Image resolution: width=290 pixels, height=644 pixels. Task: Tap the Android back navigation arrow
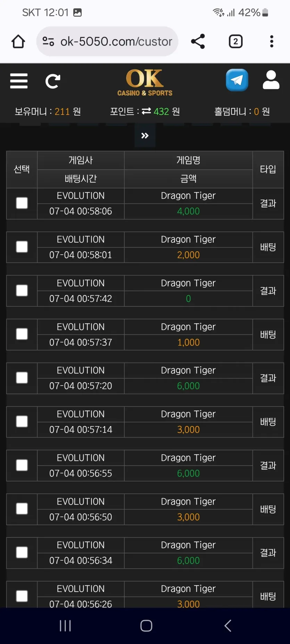click(228, 626)
